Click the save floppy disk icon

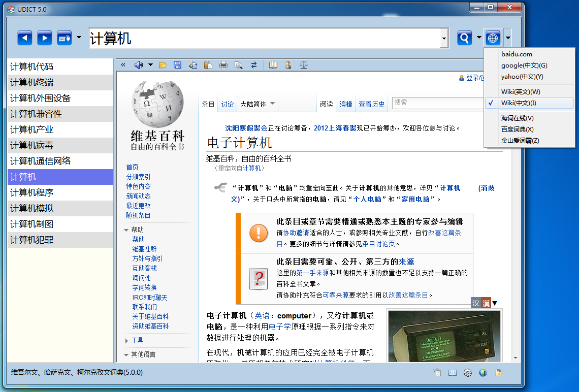tap(177, 65)
